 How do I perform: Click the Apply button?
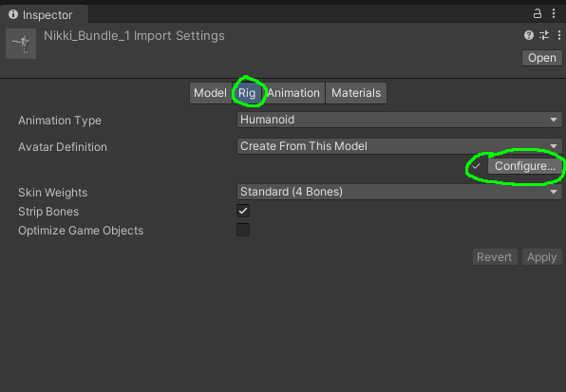542,257
